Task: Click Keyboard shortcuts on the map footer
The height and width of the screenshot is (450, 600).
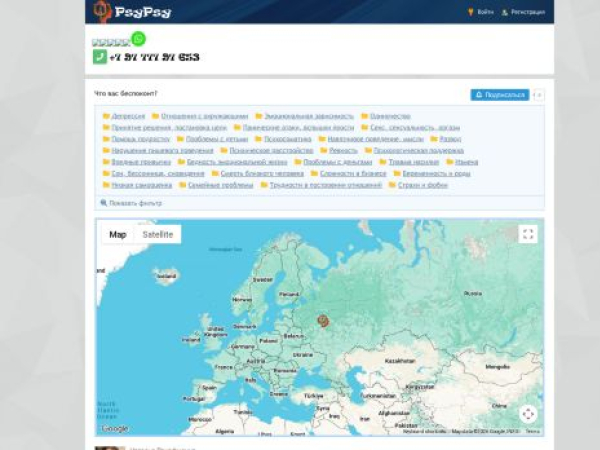Action: coord(425,431)
